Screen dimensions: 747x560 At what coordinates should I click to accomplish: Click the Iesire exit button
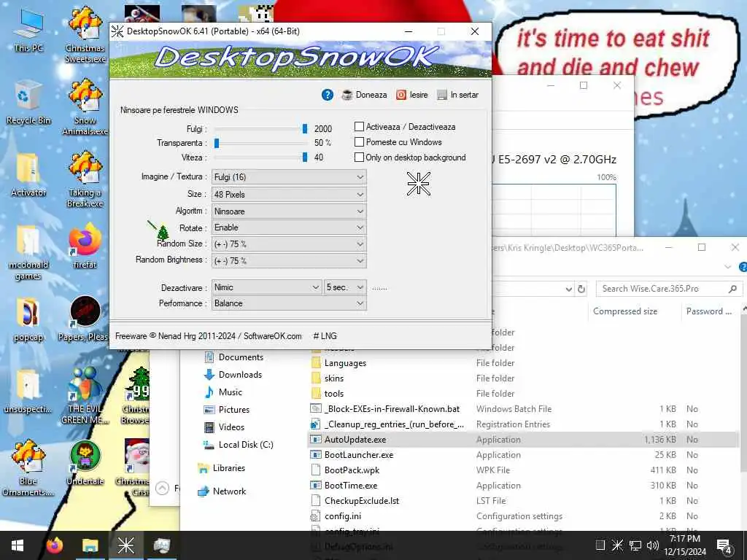(412, 95)
